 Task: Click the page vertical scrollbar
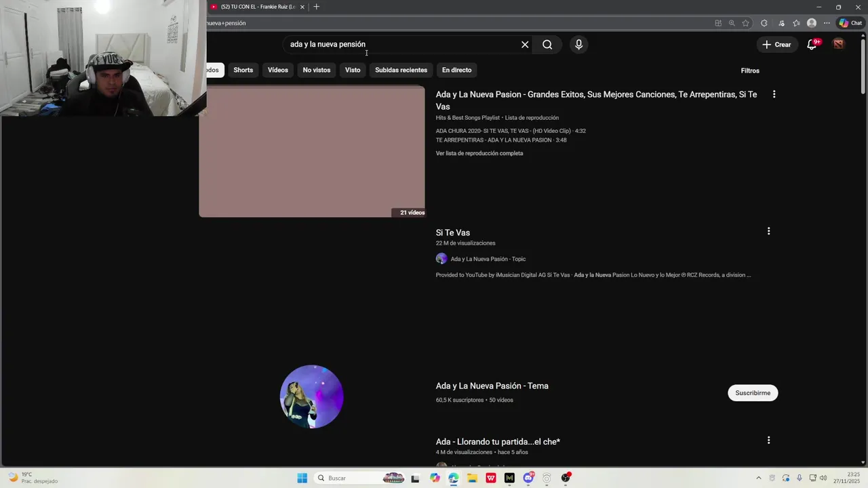(863, 68)
